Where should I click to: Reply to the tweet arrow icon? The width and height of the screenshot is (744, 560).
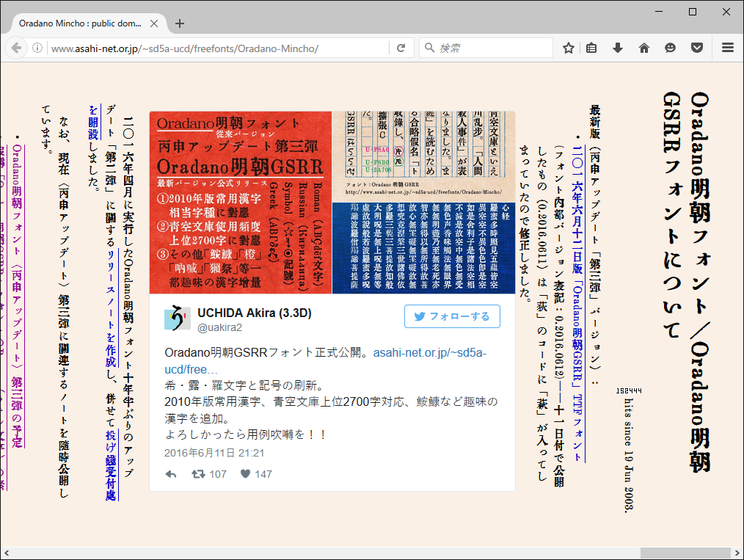click(x=171, y=474)
